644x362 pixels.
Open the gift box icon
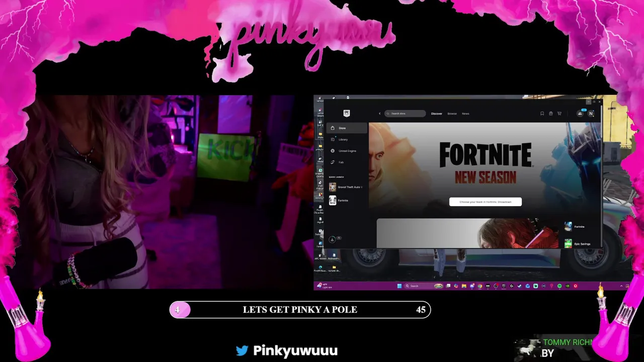pos(550,114)
